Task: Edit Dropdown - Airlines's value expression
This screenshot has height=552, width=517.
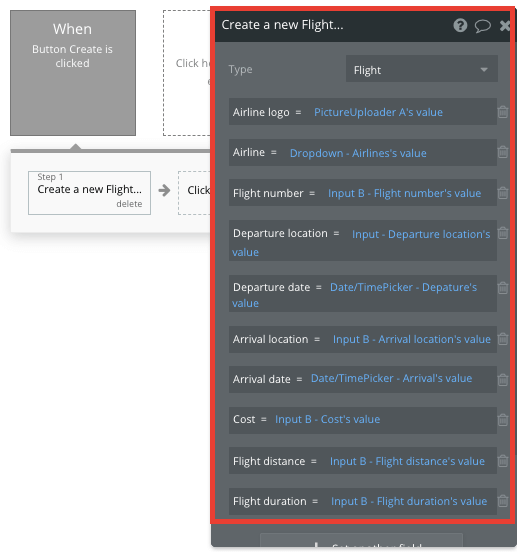Action: [x=358, y=153]
